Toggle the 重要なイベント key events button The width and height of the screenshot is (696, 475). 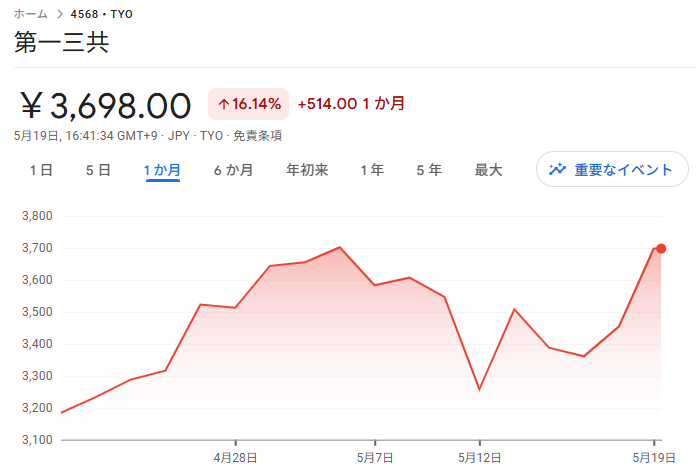613,169
